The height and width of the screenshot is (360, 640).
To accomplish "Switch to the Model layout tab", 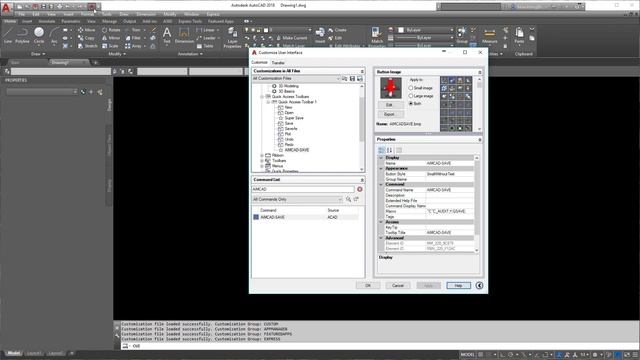I will [x=13, y=353].
